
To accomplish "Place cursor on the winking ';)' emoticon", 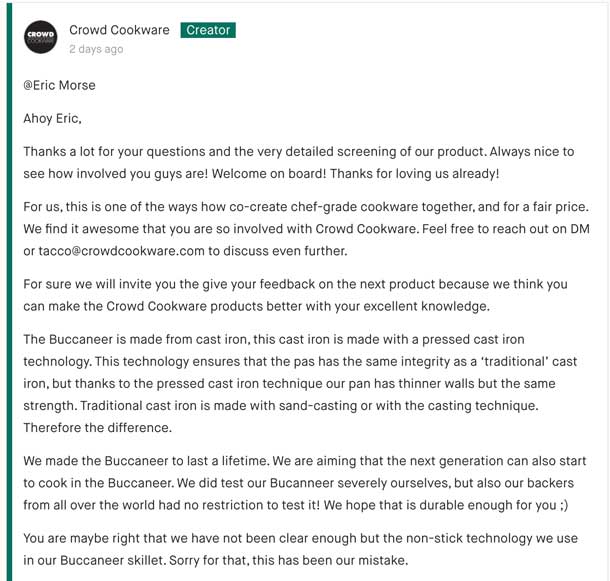I will (564, 505).
